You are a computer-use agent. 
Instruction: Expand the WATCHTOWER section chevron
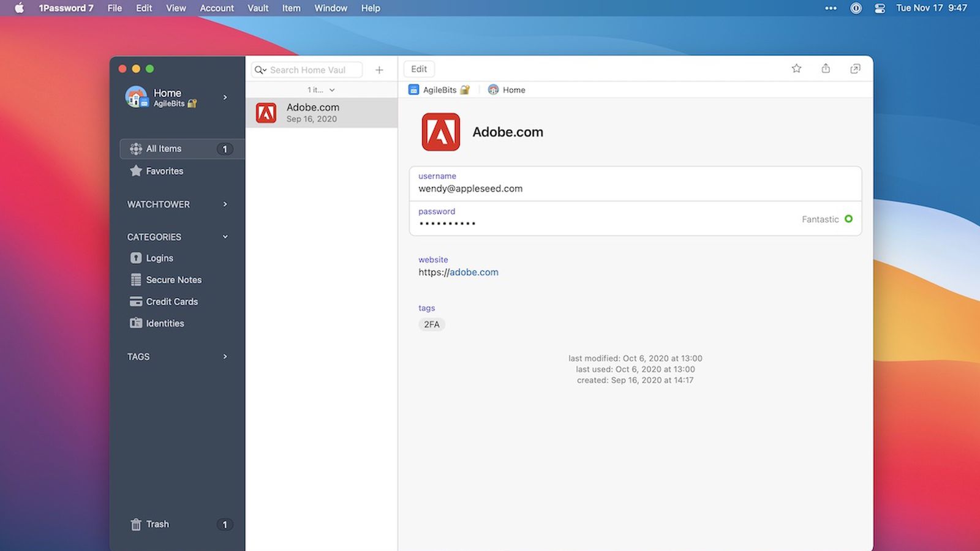point(225,204)
